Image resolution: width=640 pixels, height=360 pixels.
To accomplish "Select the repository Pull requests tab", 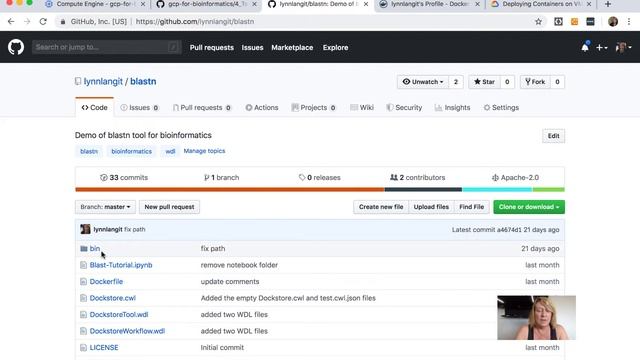I will pyautogui.click(x=202, y=108).
